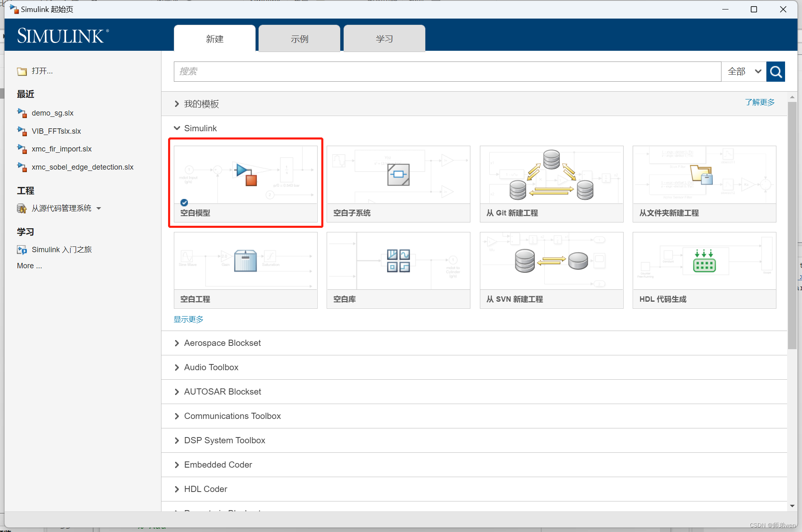This screenshot has height=532, width=802.
Task: Click the search magnifier button
Action: click(776, 72)
